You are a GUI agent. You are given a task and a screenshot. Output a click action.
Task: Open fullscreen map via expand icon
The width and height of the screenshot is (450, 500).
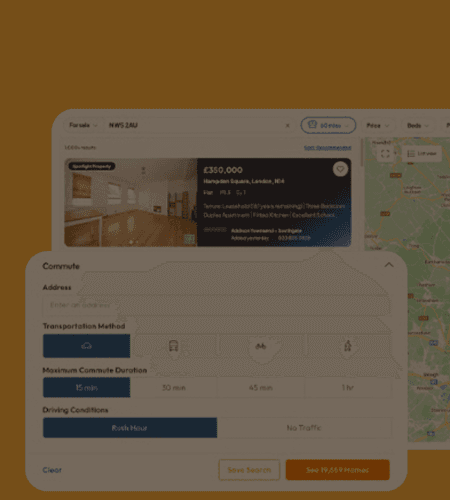click(x=385, y=153)
